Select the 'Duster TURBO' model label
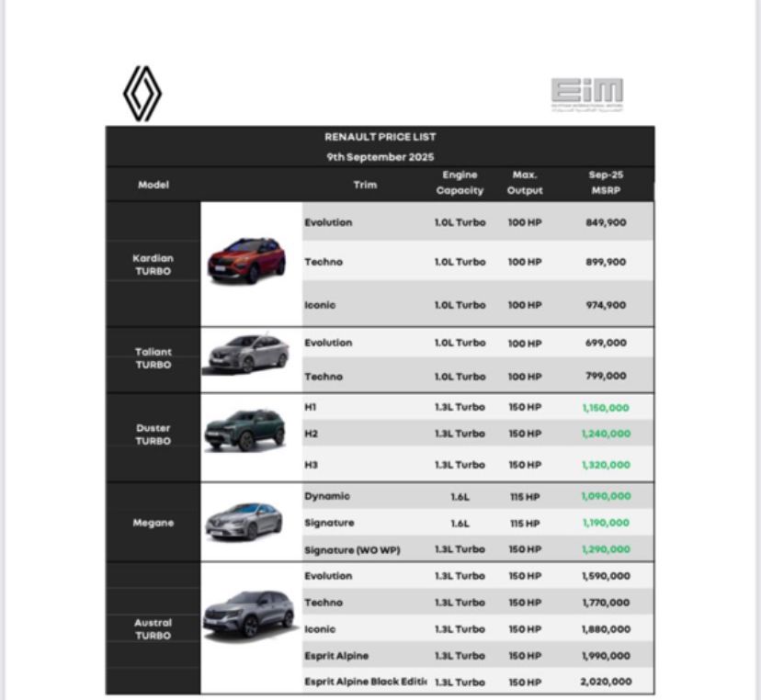 (153, 435)
